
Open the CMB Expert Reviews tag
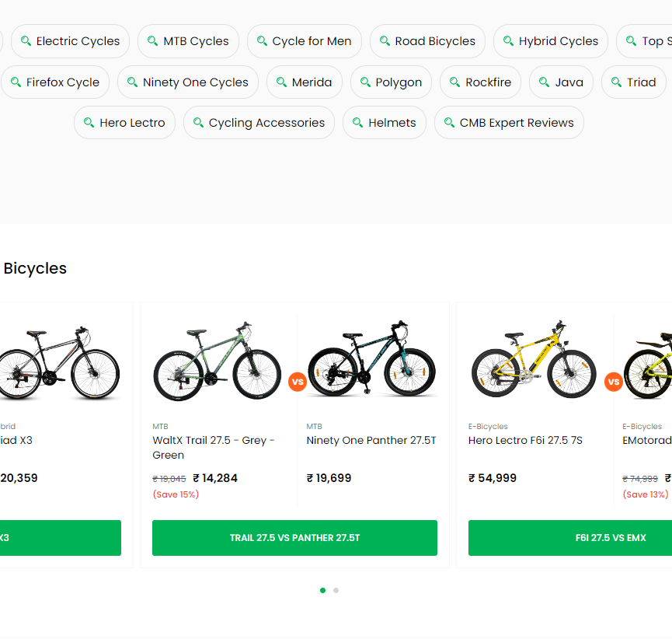(509, 123)
